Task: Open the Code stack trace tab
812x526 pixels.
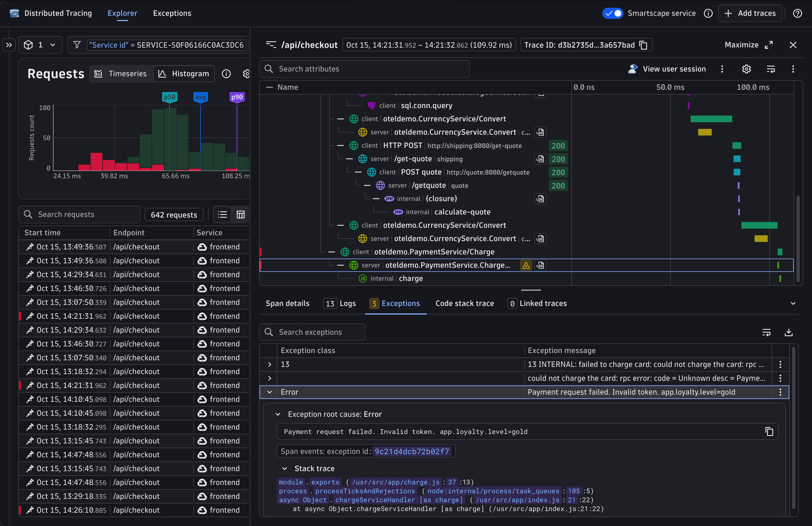Action: [x=465, y=303]
